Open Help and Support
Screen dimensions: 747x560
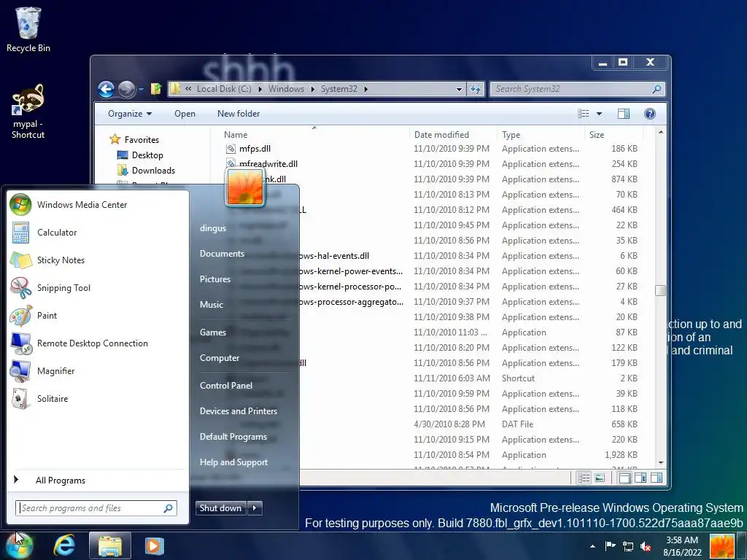coord(233,462)
